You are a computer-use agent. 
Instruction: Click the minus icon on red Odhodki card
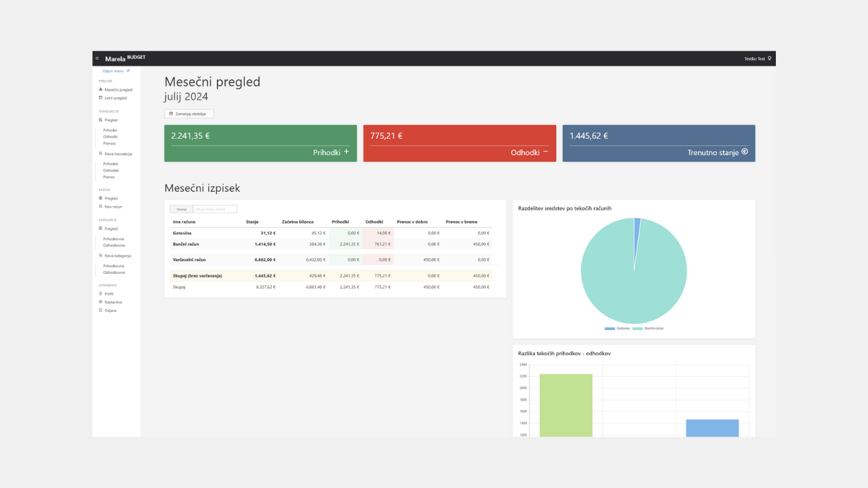tap(545, 152)
